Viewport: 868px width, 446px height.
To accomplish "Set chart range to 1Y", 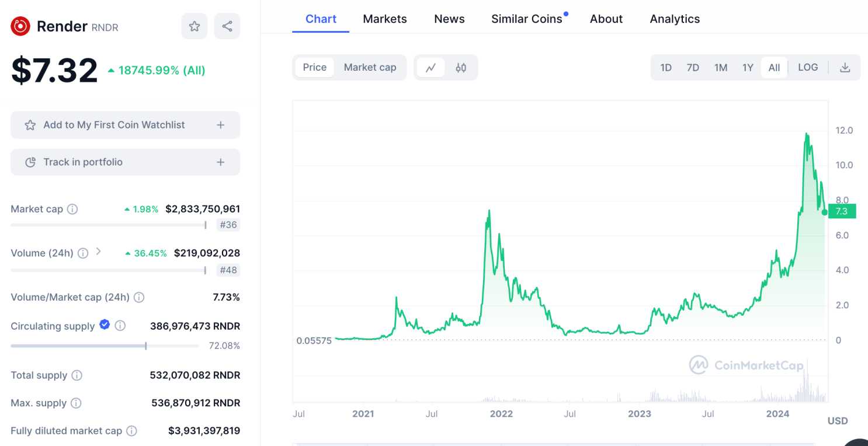I will pyautogui.click(x=748, y=68).
